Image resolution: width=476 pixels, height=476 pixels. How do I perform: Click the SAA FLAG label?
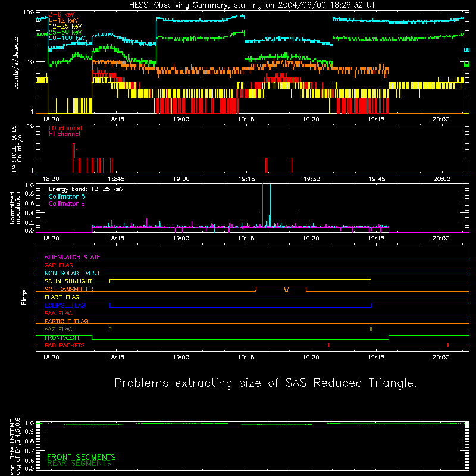click(58, 313)
